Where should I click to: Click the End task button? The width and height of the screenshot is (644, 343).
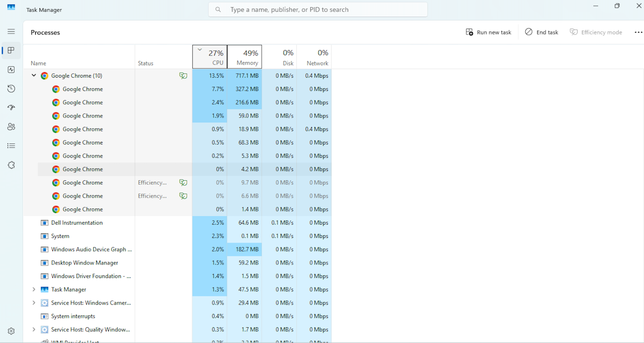(542, 32)
